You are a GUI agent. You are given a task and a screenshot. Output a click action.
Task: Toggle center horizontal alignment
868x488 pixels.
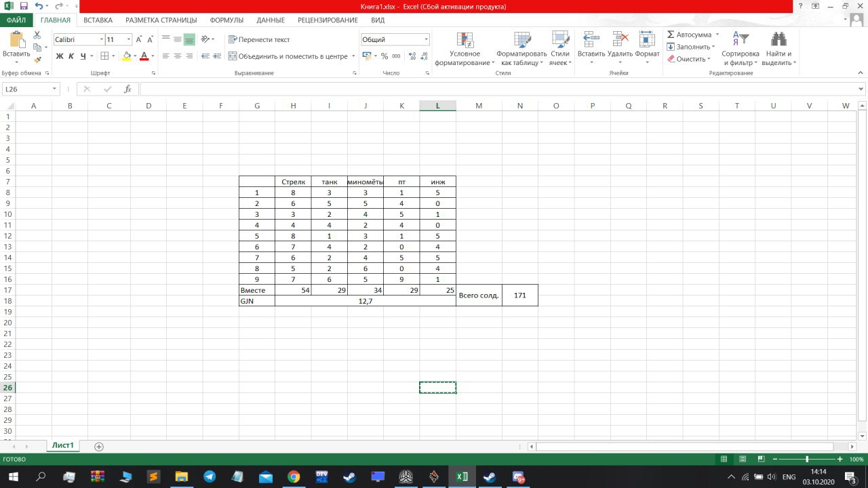coord(177,56)
